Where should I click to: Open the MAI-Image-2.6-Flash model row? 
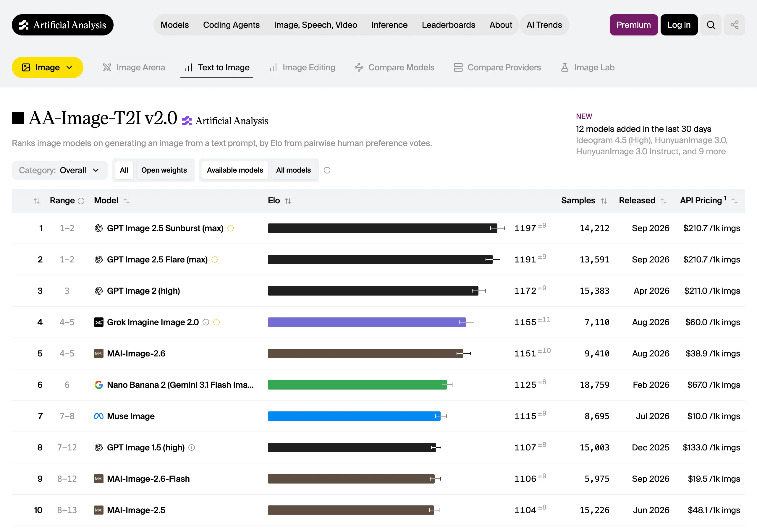click(378, 479)
